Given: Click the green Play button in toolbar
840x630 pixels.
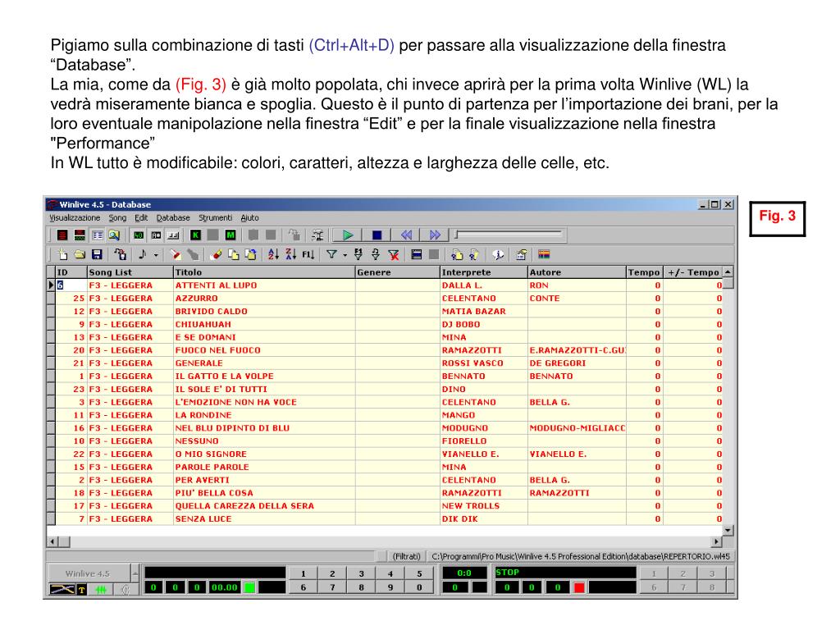Looking at the screenshot, I should coord(348,235).
